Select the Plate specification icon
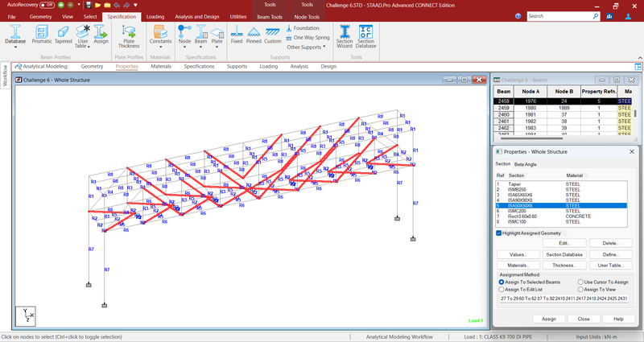Viewport: 644px width, 342px height. coord(217,35)
